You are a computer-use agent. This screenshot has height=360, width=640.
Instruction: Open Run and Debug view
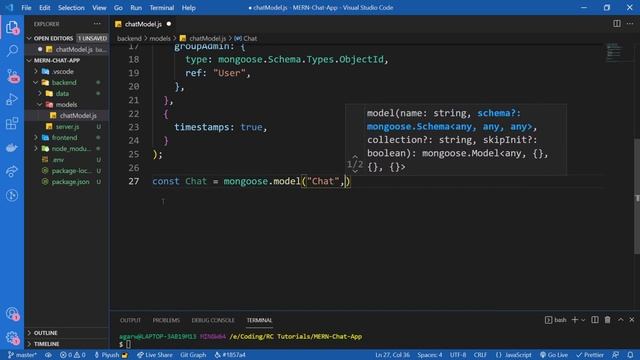(x=12, y=99)
